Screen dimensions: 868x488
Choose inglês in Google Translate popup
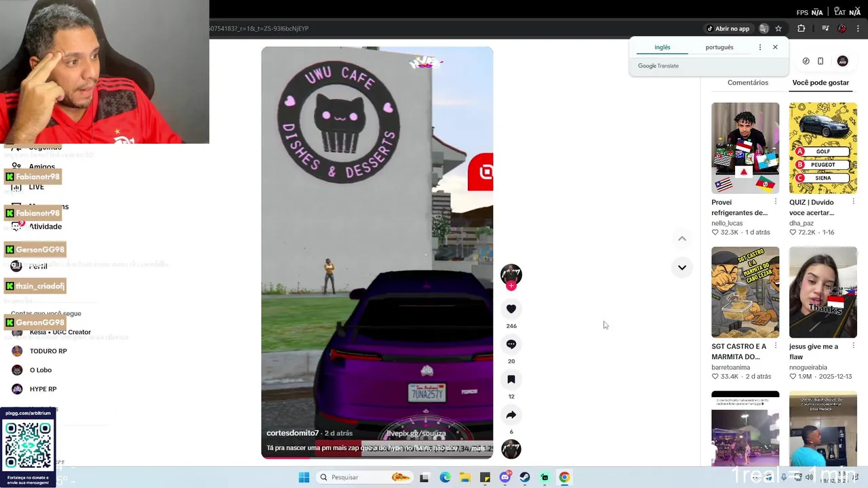pos(663,47)
